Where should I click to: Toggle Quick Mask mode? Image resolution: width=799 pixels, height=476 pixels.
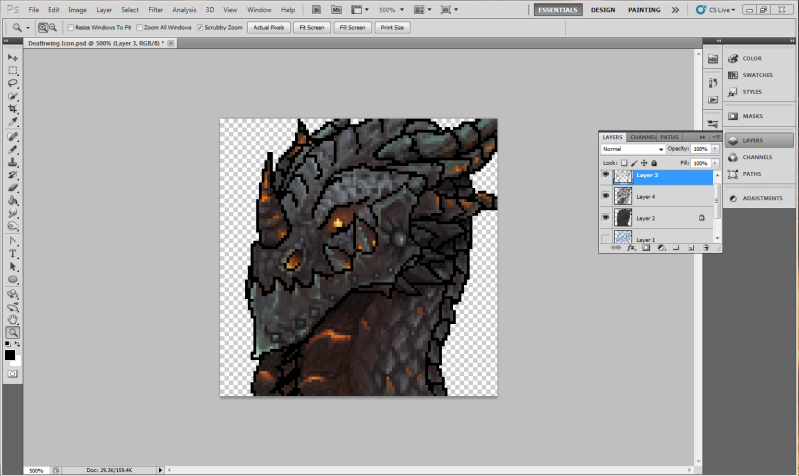click(x=13, y=374)
